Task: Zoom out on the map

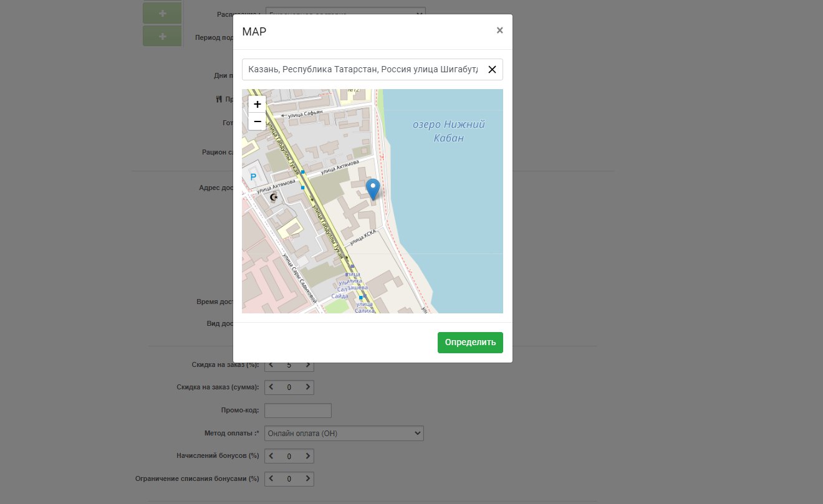Action: pyautogui.click(x=257, y=121)
